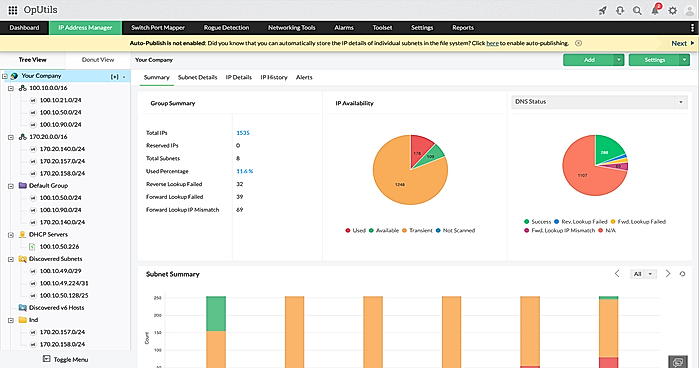Toggle the N/A legend entry

[607, 231]
